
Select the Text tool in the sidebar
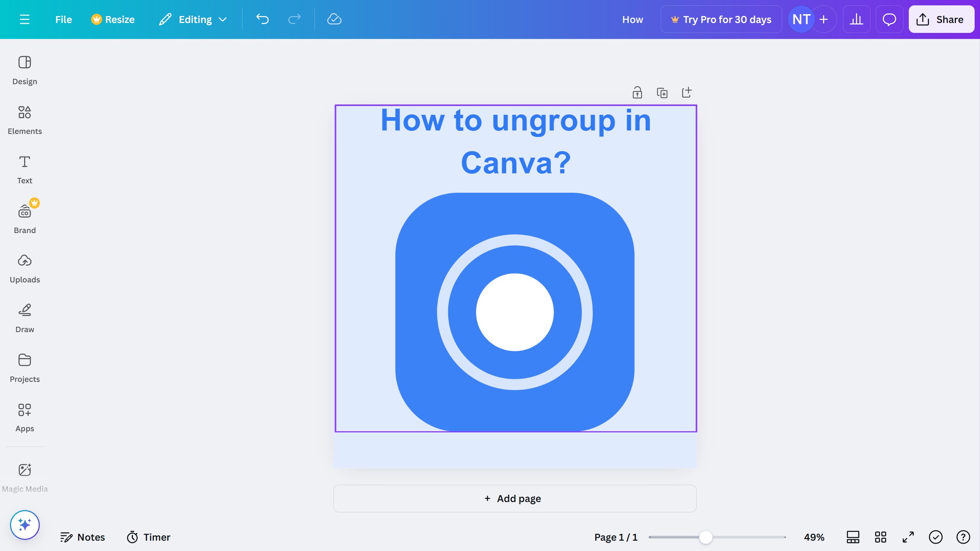tap(24, 169)
